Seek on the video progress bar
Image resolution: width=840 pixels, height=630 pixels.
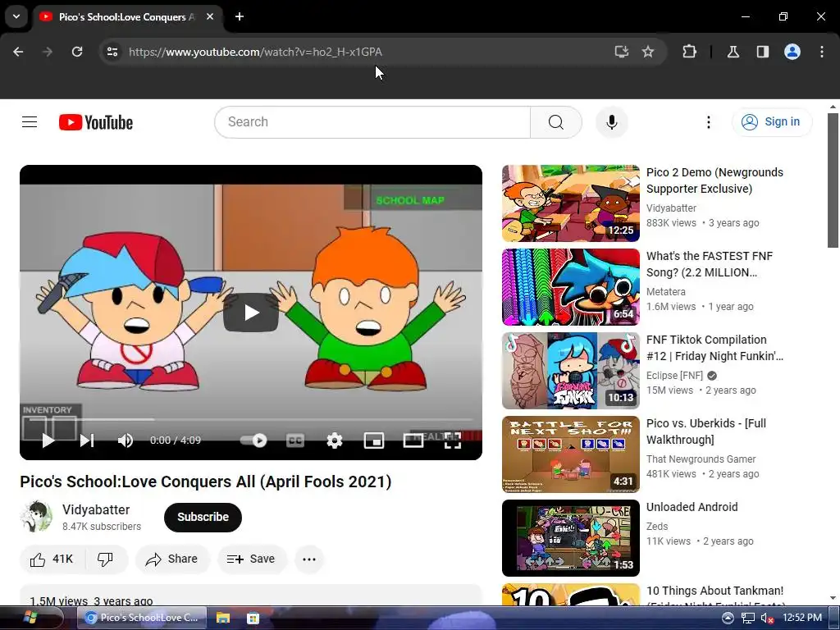[251, 419]
